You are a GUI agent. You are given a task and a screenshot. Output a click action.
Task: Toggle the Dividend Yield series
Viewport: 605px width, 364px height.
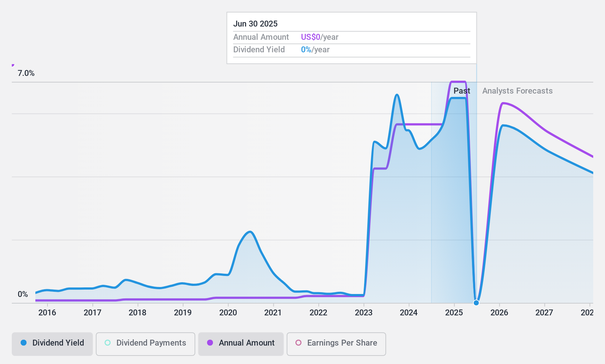[x=52, y=344]
